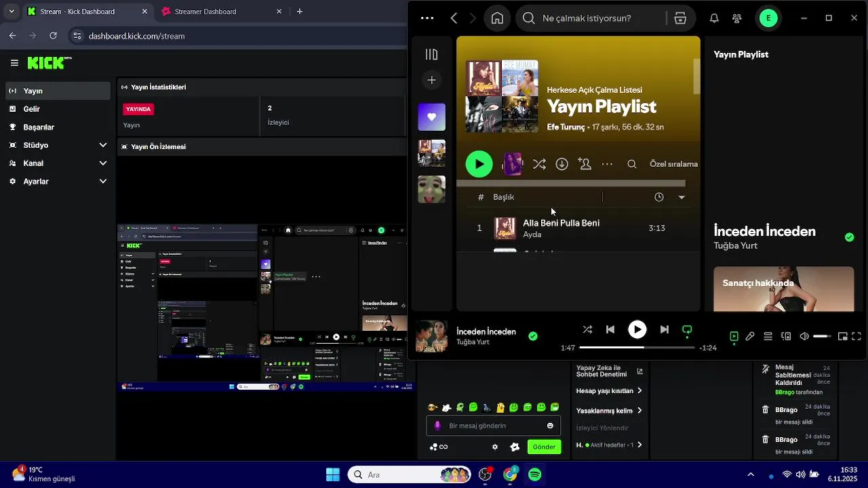
Task: Expand Your Library panel in Spotify
Action: tap(431, 54)
